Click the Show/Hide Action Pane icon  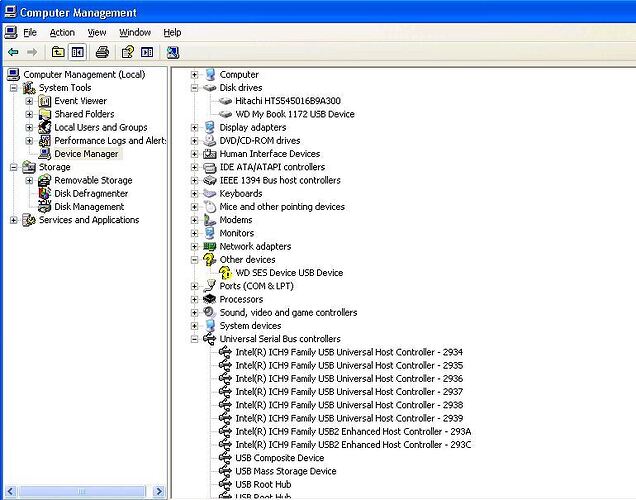[x=147, y=52]
